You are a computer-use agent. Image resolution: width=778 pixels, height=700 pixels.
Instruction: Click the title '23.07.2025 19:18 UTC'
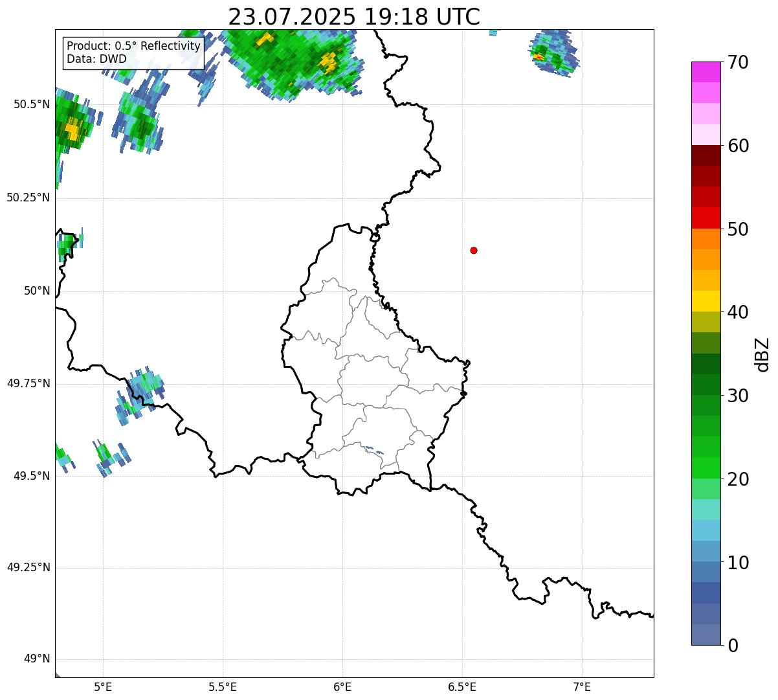pos(354,16)
